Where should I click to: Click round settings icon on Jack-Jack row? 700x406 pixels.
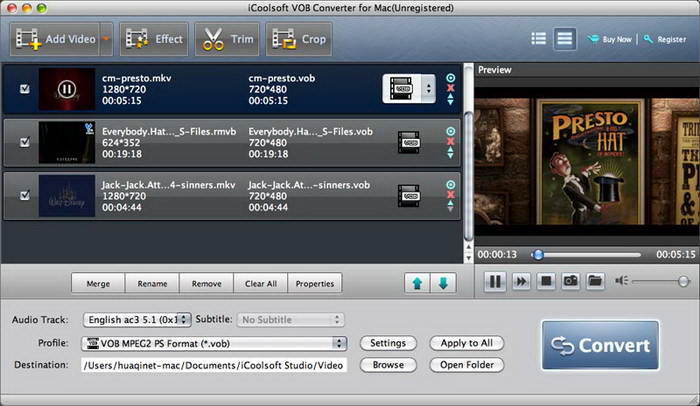tap(450, 184)
